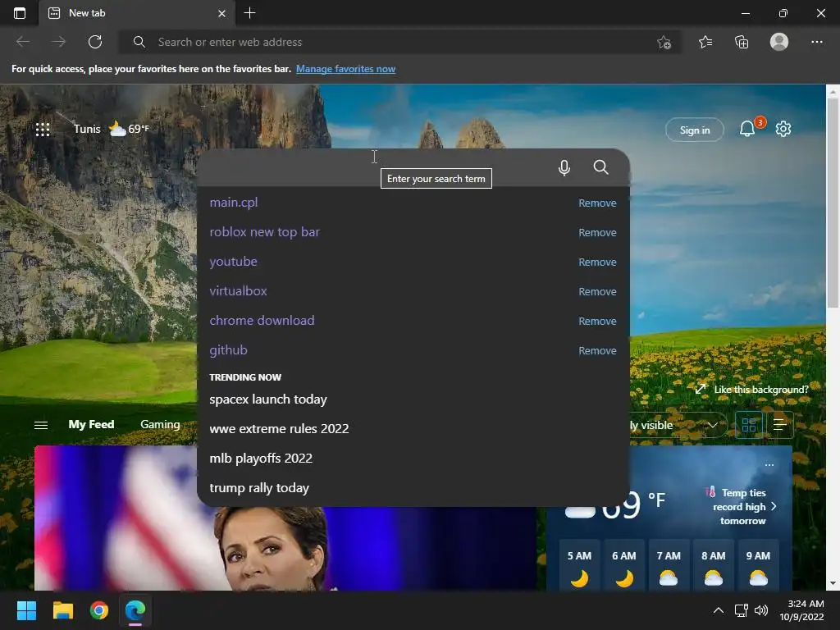Remove github from search history
Screen dimensions: 840x630
[x=597, y=350]
